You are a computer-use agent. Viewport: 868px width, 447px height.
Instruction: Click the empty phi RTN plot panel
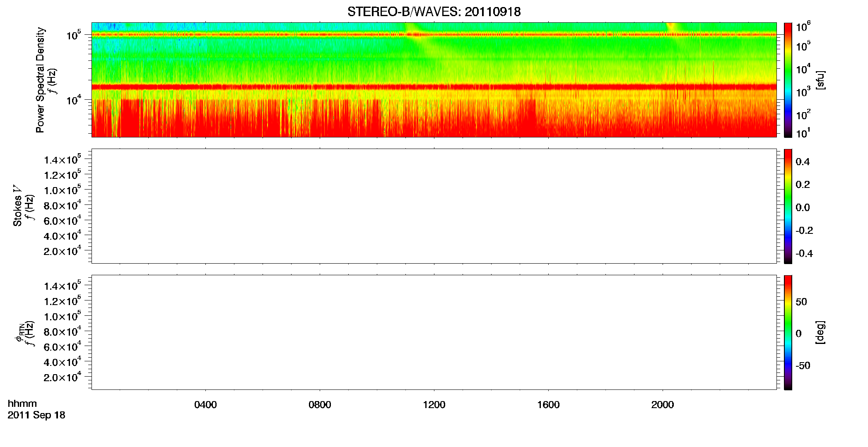(434, 332)
